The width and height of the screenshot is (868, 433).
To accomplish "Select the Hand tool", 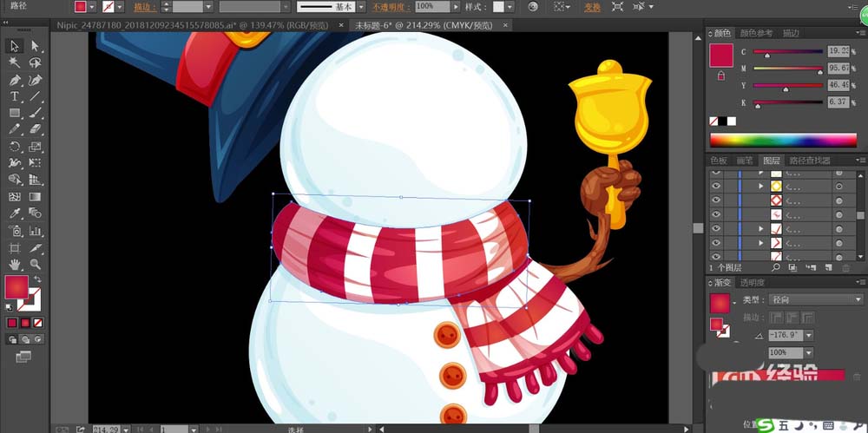I will tap(15, 264).
